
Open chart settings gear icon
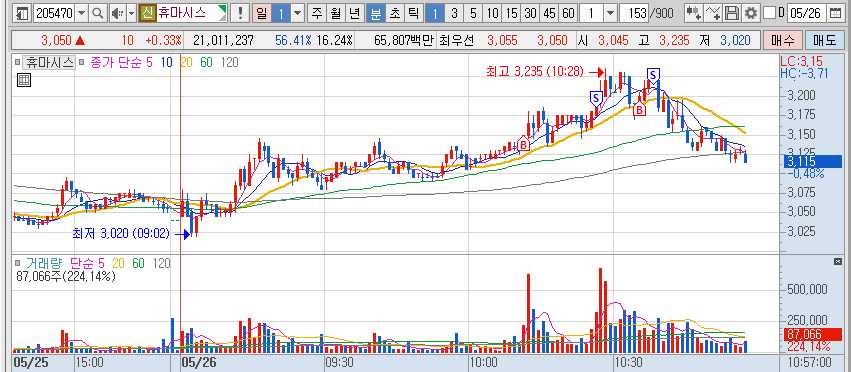click(x=751, y=13)
